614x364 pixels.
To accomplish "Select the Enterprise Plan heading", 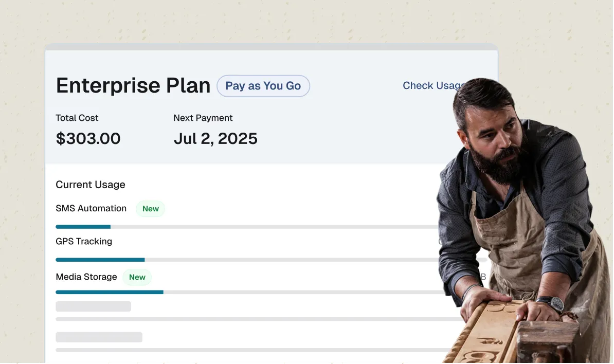I will (x=133, y=86).
